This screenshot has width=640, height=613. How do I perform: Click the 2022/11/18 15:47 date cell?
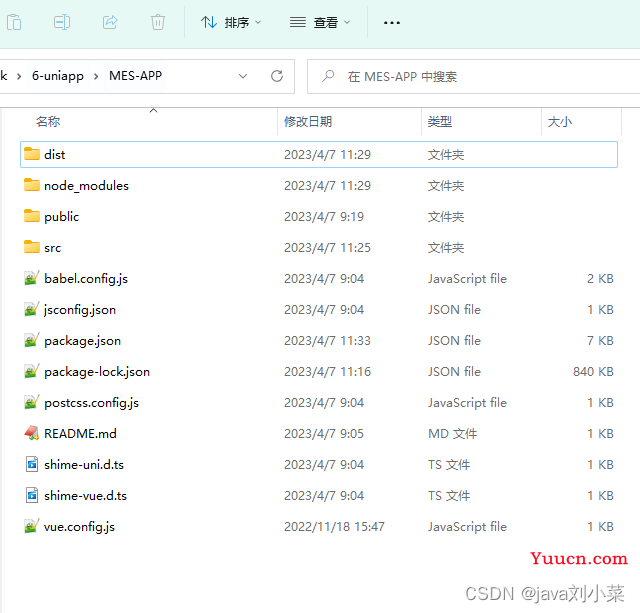(x=334, y=526)
